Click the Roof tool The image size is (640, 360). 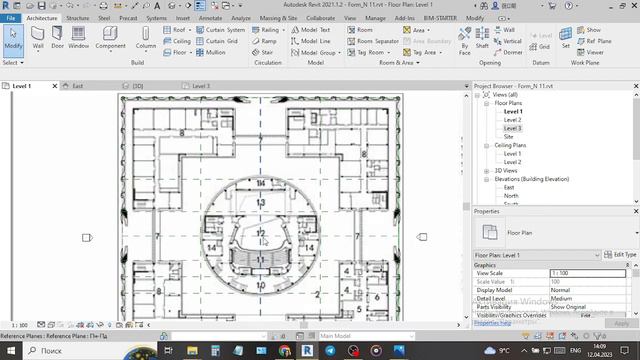click(177, 30)
